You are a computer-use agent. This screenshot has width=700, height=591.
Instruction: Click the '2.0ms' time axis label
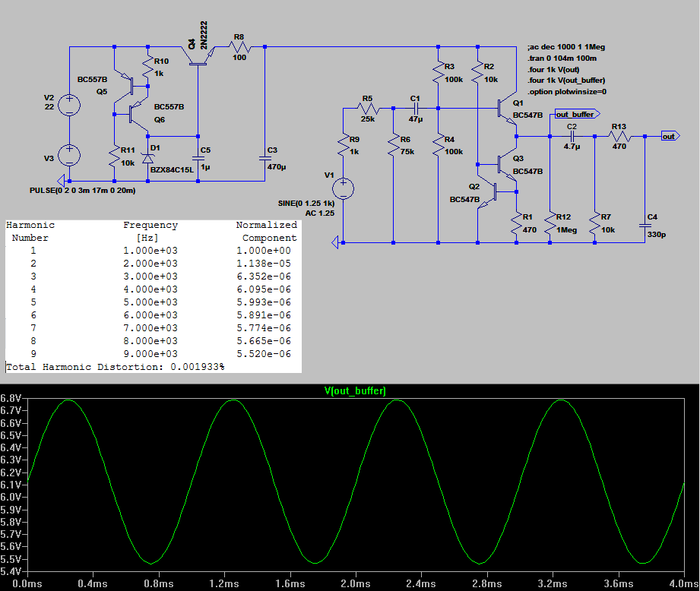pos(356,583)
